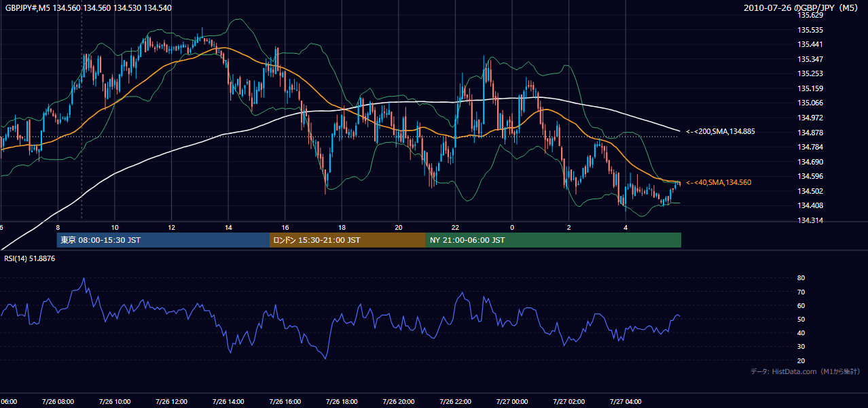
Task: Select the 東京 08:00-15:30 JST session bar
Action: [163, 240]
